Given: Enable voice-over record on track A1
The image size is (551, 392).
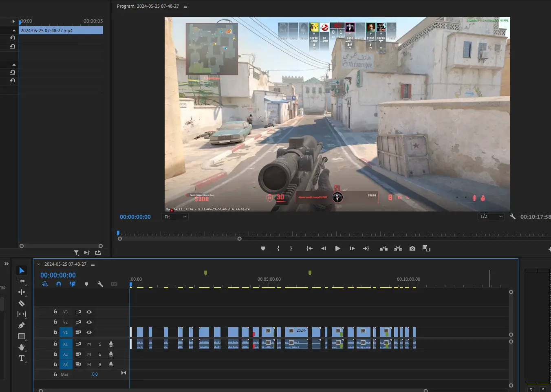Looking at the screenshot, I should click(x=111, y=344).
